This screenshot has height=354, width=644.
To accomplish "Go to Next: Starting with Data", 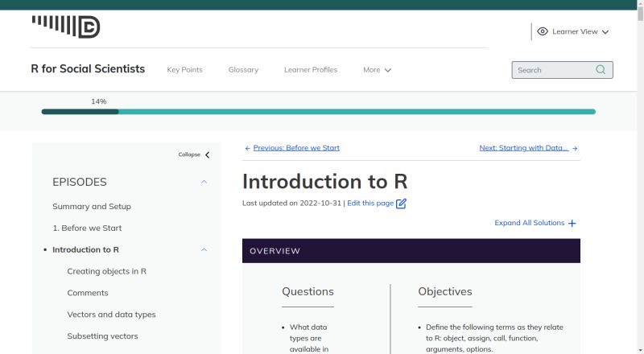I will pyautogui.click(x=524, y=148).
